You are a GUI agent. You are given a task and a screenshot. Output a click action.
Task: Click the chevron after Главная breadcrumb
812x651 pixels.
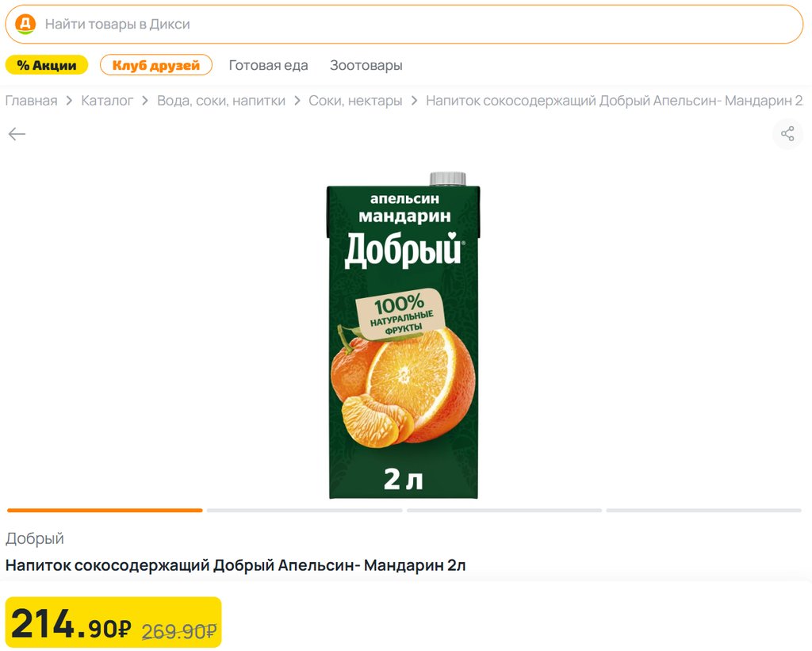tap(69, 101)
